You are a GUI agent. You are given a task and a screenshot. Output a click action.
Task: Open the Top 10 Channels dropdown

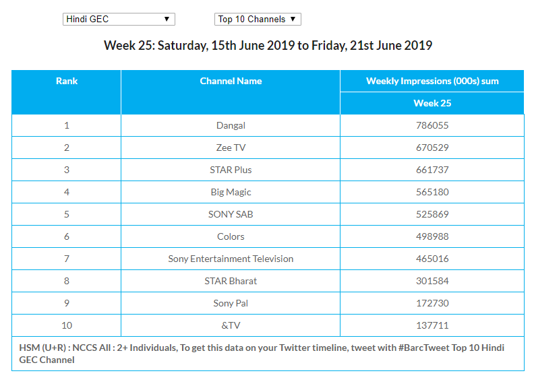(x=257, y=19)
